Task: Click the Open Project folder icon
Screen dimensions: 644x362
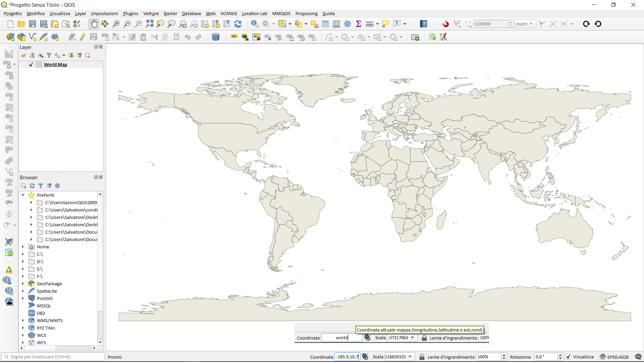Action: point(21,24)
